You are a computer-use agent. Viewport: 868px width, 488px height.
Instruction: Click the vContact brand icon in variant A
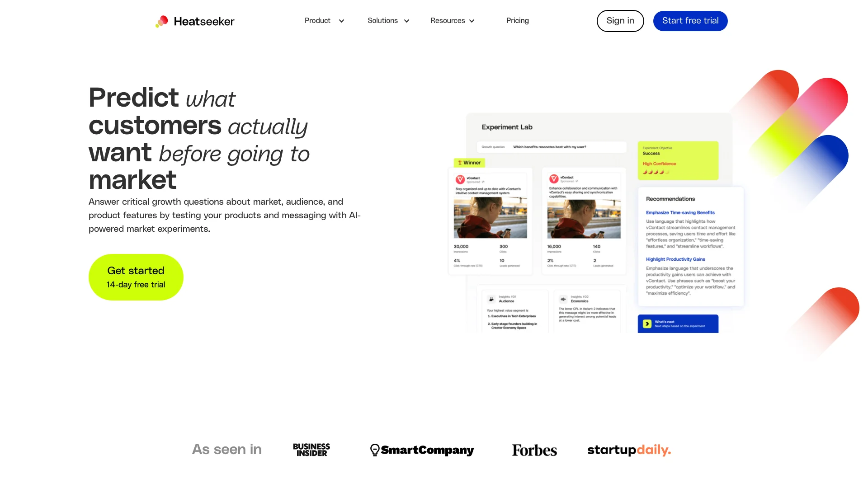click(460, 179)
